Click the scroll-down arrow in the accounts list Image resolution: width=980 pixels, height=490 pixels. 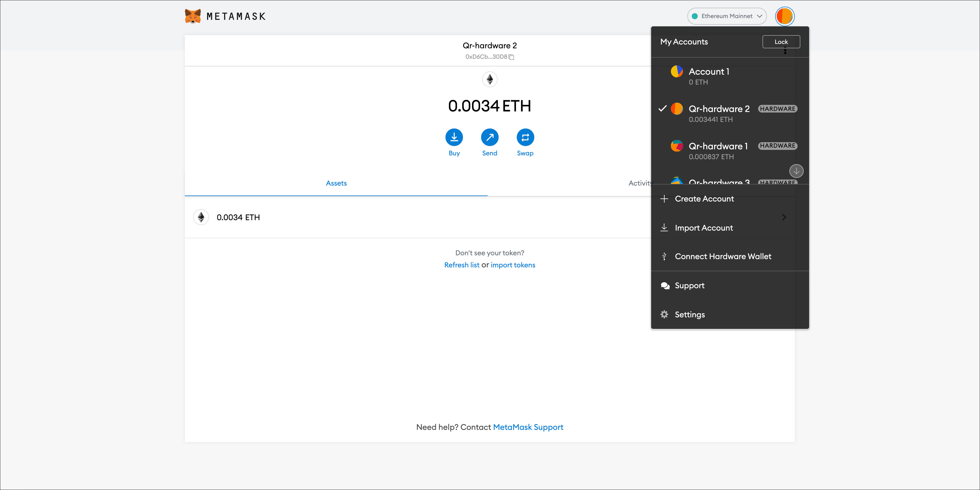(x=796, y=171)
